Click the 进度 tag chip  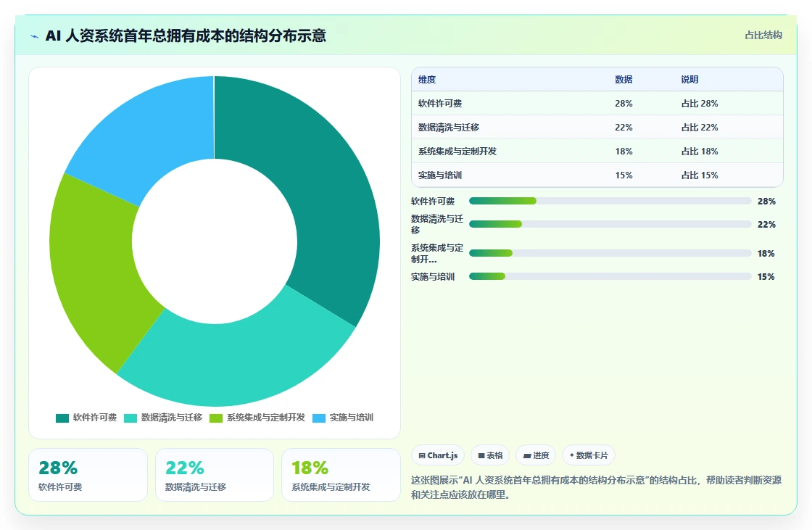536,455
